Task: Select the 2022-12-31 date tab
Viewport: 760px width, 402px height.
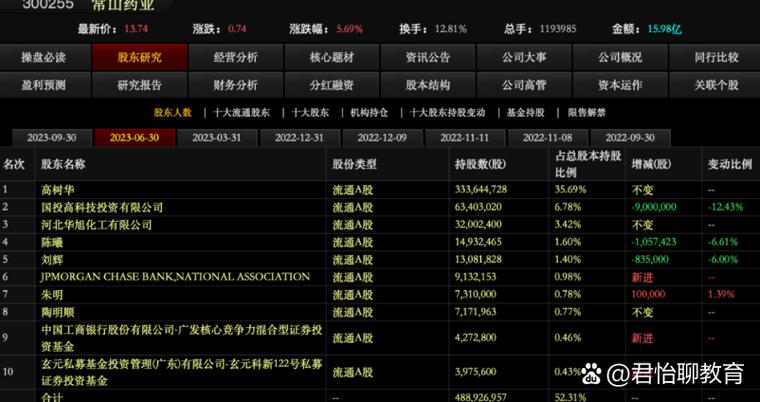Action: point(300,138)
